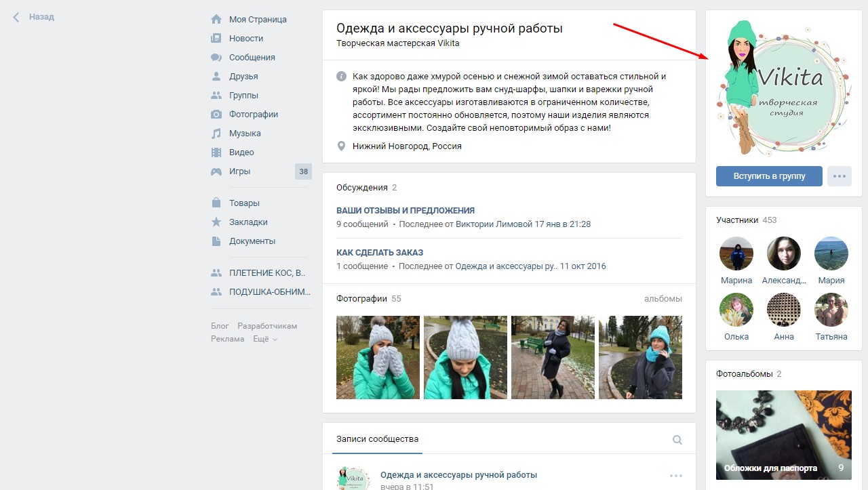Screen dimensions: 868x490
Task: Open the Vikita group avatar image
Action: click(784, 88)
